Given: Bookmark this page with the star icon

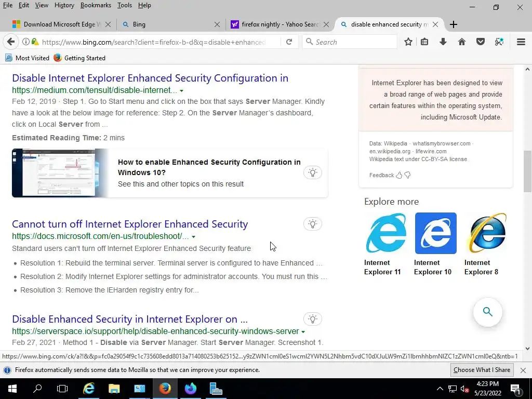Looking at the screenshot, I should point(408,42).
